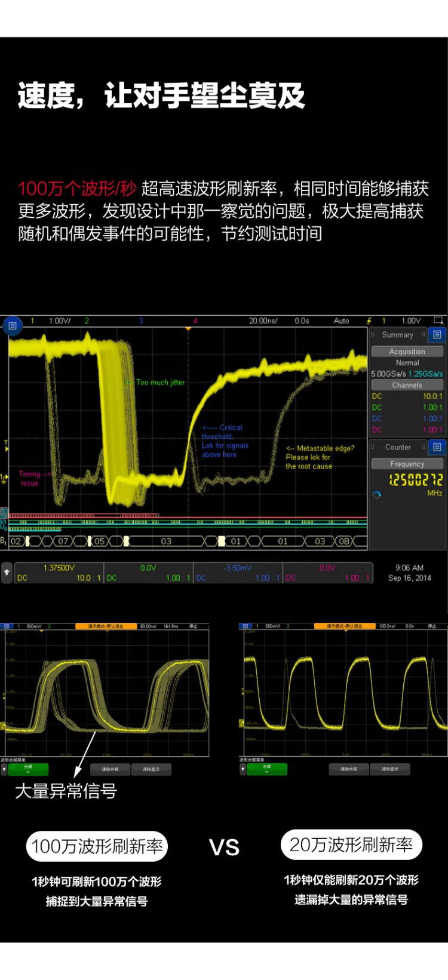Click the spinning refresh icon under Counter
This screenshot has height=980, width=448.
(x=376, y=494)
